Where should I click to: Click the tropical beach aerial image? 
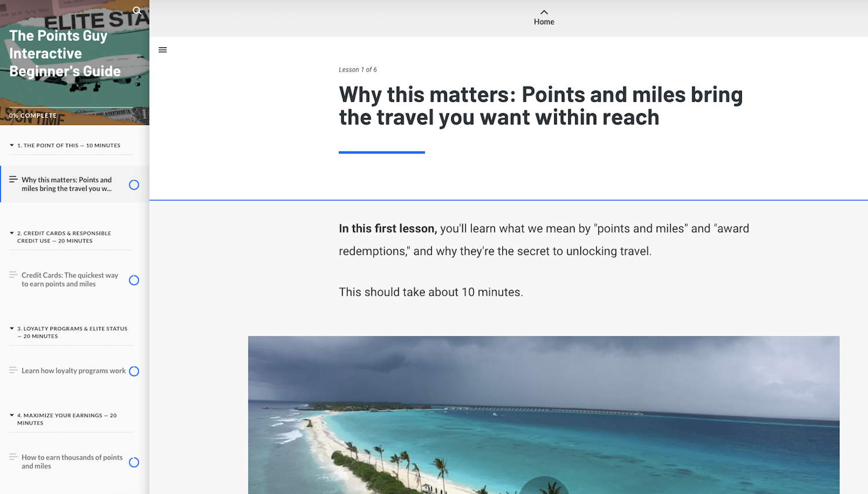click(x=544, y=415)
